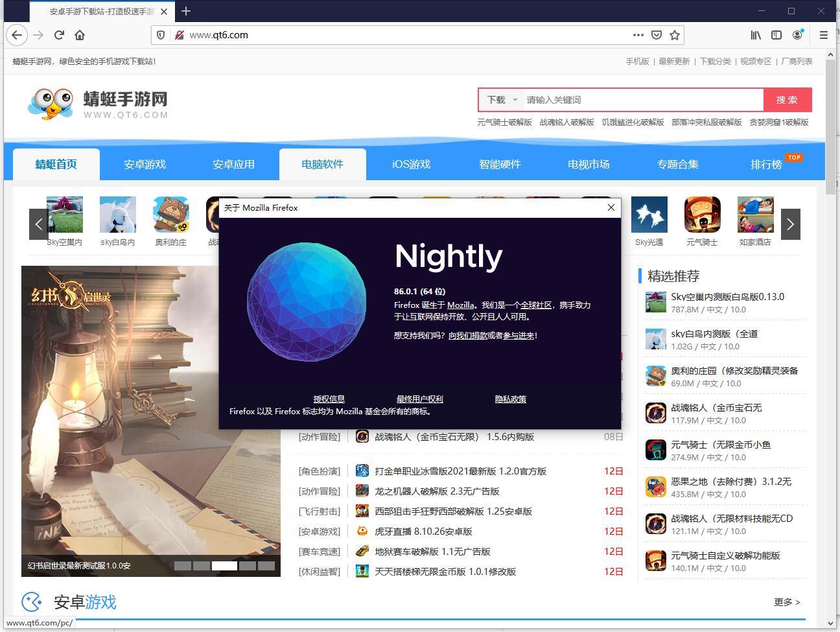Close the About Mozilla Firefox dialog
The height and width of the screenshot is (632, 840).
pos(611,207)
